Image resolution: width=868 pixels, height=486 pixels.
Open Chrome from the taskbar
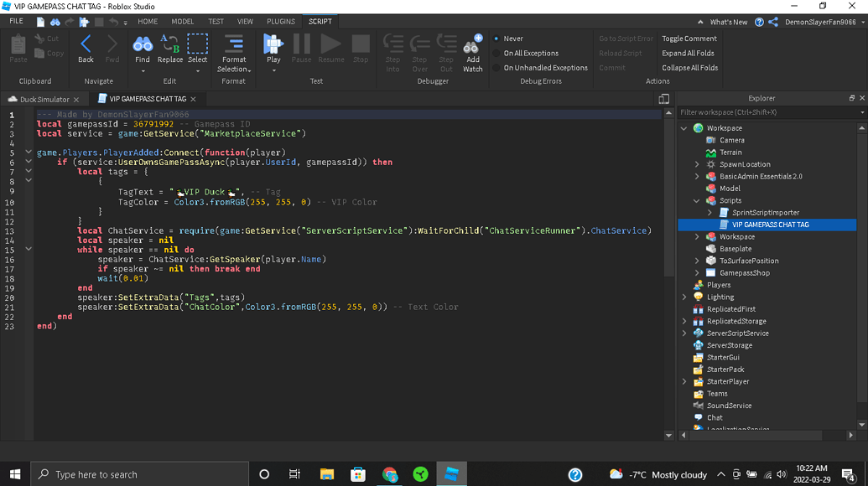click(x=390, y=474)
